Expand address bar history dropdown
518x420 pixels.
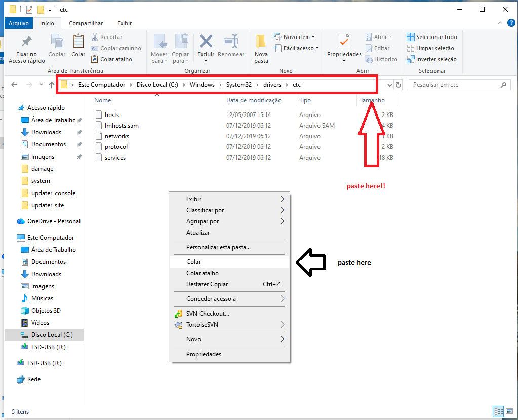coord(390,85)
